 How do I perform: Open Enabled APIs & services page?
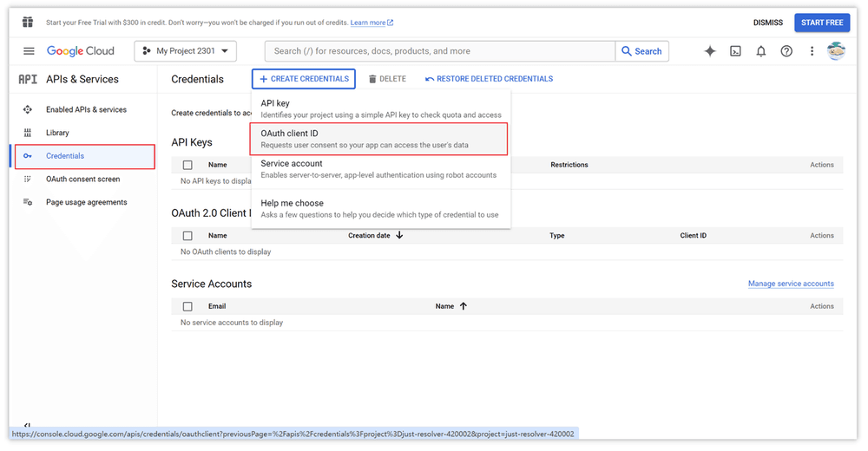click(x=86, y=109)
